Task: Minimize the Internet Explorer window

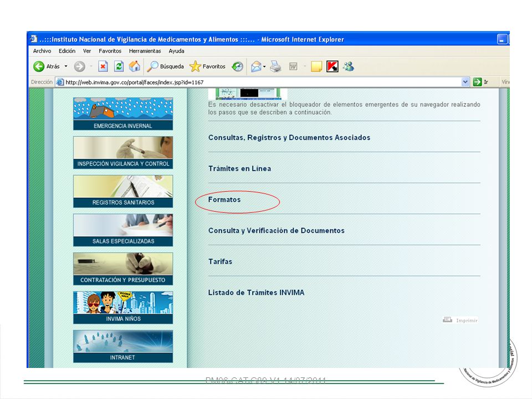Action: click(x=502, y=39)
